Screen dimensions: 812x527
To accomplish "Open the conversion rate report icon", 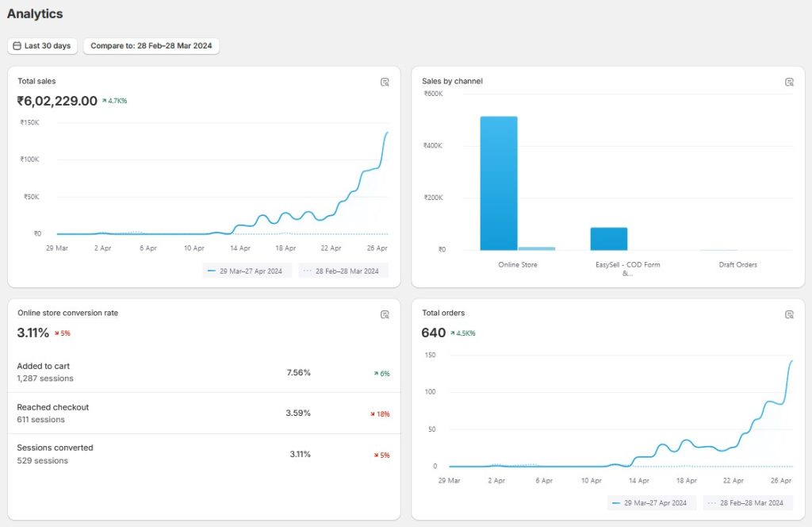I will tap(385, 314).
